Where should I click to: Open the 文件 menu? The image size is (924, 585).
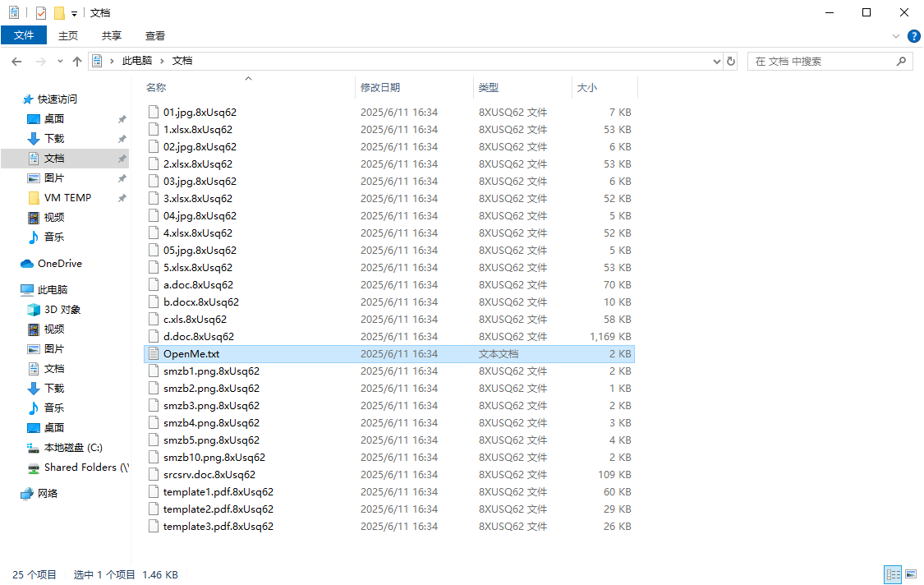[x=24, y=35]
